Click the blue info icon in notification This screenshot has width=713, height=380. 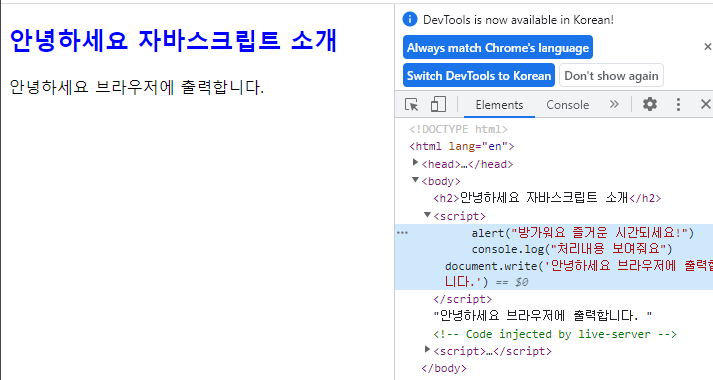pos(410,19)
